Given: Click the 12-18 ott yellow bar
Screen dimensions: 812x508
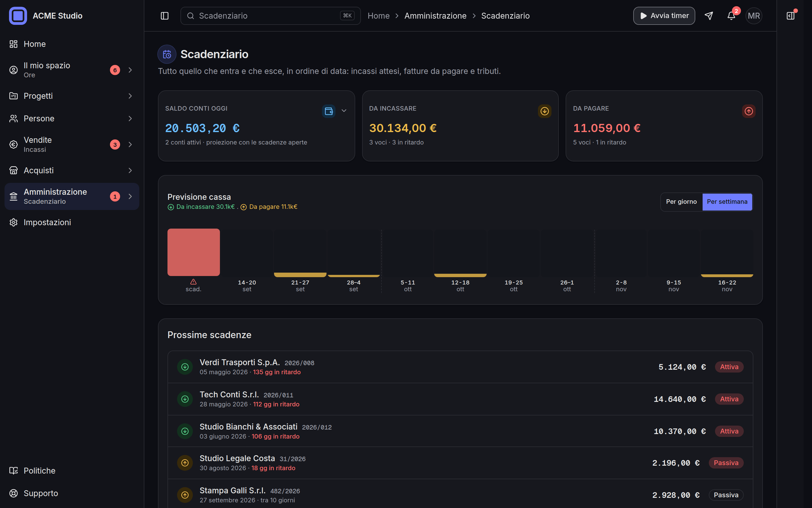Looking at the screenshot, I should tap(460, 275).
